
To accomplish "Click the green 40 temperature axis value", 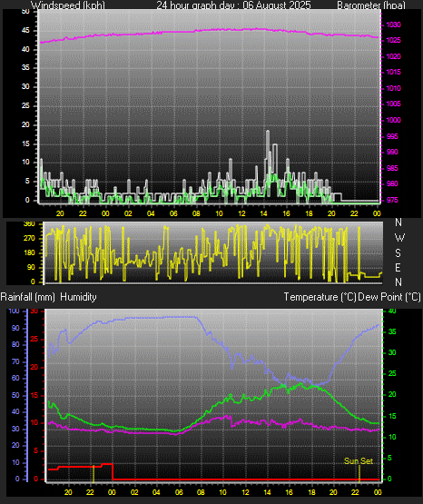I will (x=392, y=311).
